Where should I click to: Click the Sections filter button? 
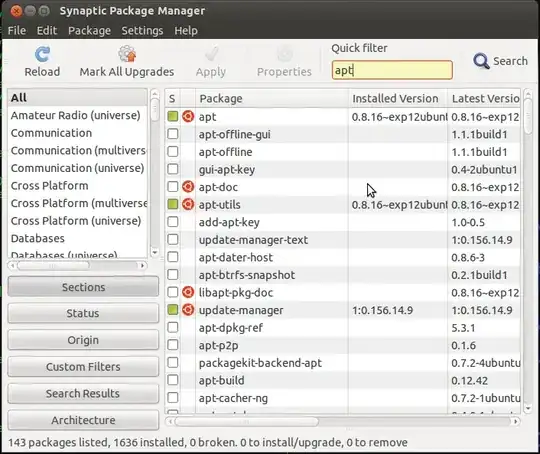pos(83,287)
